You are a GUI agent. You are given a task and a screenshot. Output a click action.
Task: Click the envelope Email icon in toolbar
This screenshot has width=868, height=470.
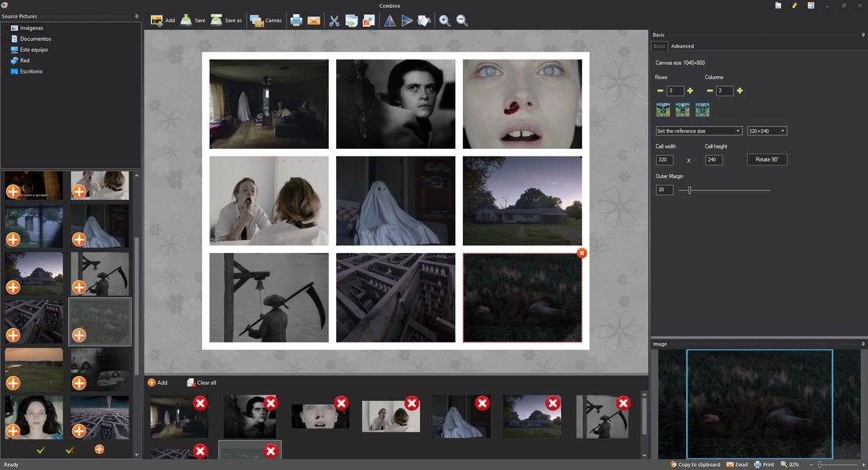tap(313, 20)
